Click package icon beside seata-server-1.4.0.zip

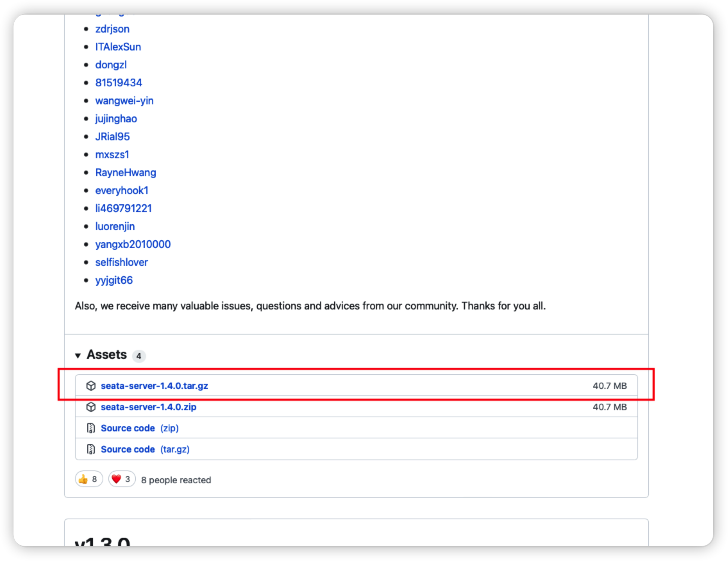tap(91, 407)
